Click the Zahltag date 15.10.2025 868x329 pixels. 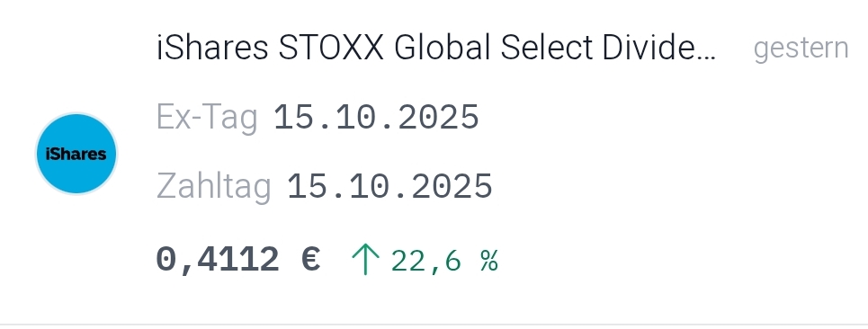click(x=389, y=186)
